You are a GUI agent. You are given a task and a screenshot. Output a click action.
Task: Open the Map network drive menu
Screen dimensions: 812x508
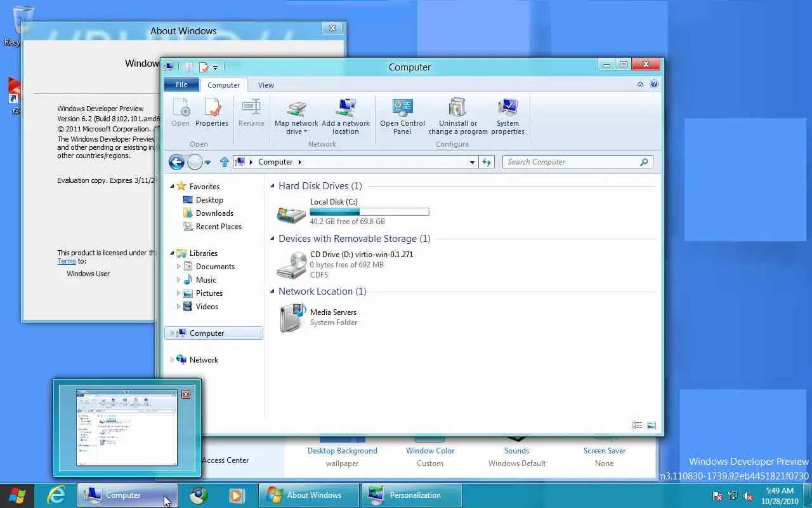tap(296, 117)
